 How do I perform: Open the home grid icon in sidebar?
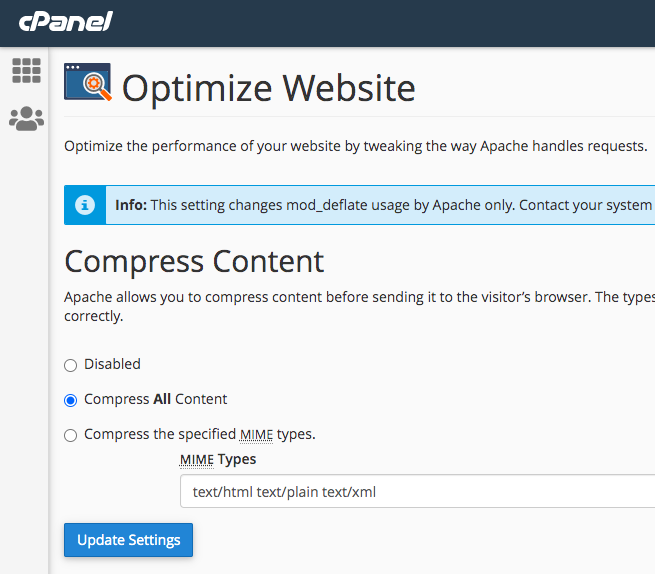[x=26, y=71]
